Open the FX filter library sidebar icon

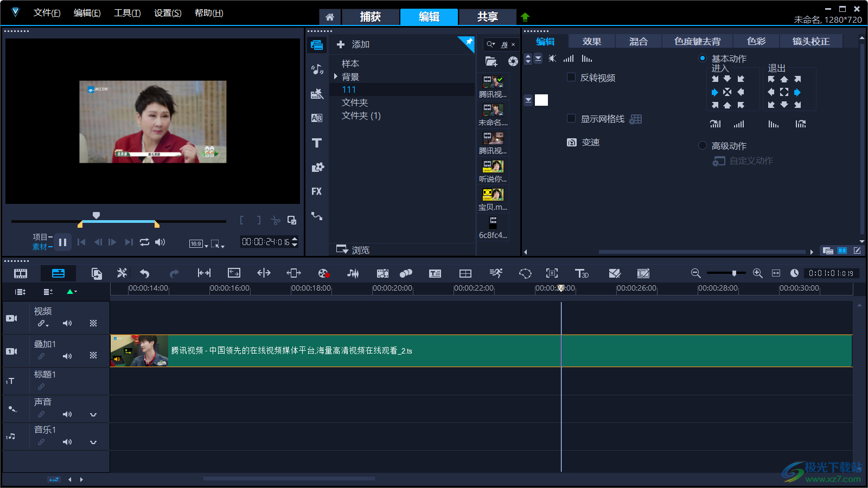[317, 191]
